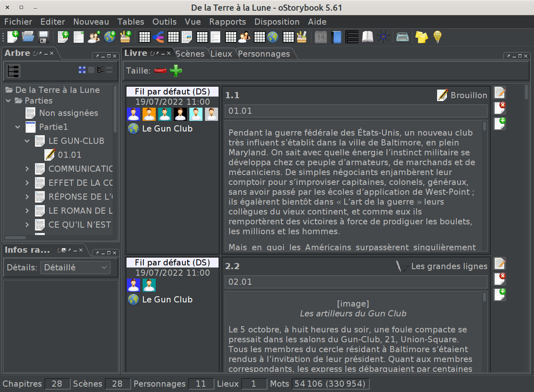Viewport: 534px width, 392px height.
Task: Click the new file icon in toolbar
Action: click(13, 37)
